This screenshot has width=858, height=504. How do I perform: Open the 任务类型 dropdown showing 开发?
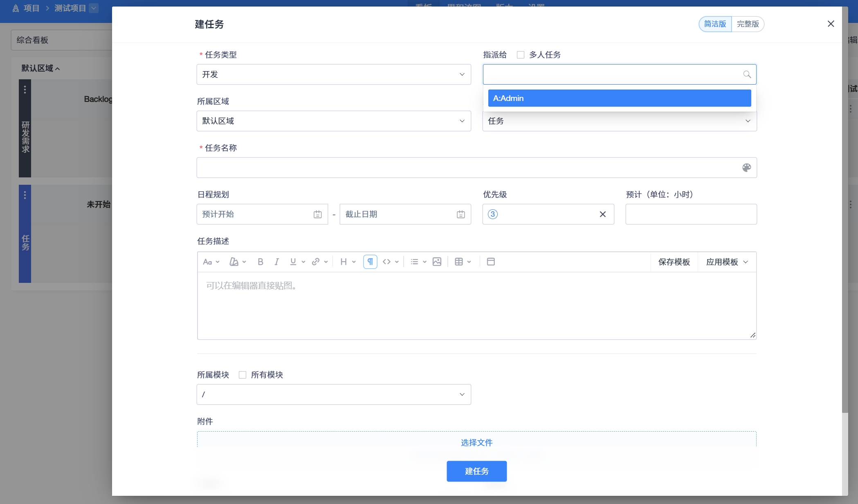(333, 74)
